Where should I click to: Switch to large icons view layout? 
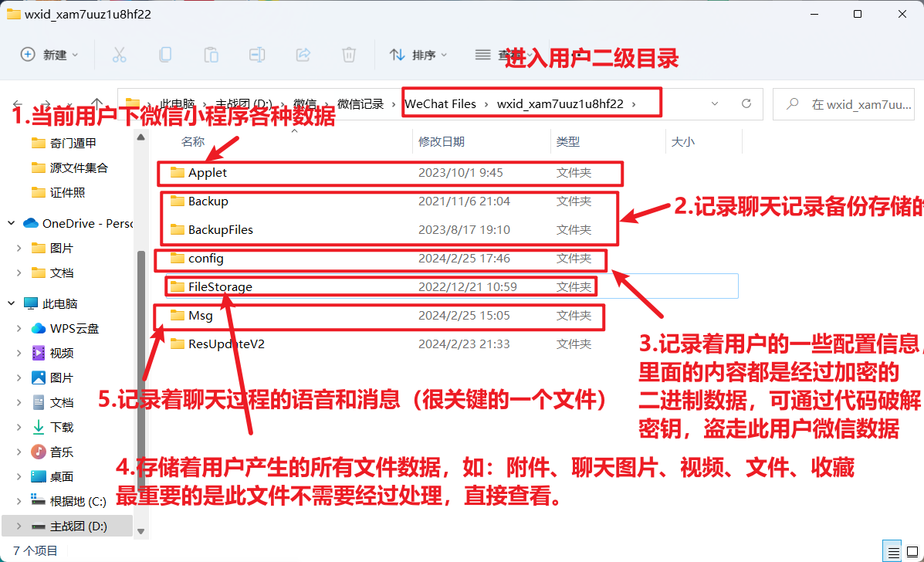pos(912,552)
